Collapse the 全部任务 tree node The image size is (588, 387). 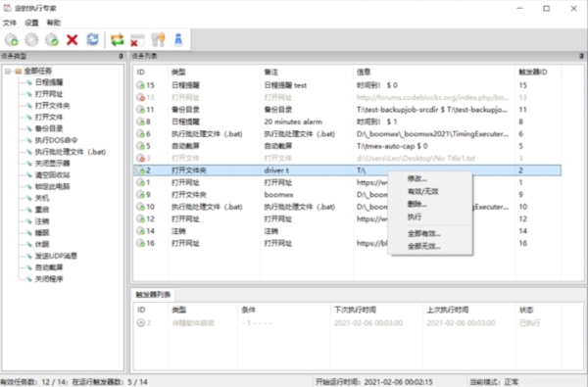click(8, 71)
